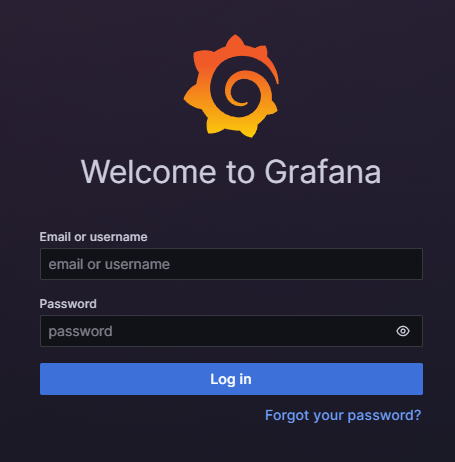Image resolution: width=455 pixels, height=462 pixels.
Task: Click the spiral center of Grafana logo
Action: [238, 92]
